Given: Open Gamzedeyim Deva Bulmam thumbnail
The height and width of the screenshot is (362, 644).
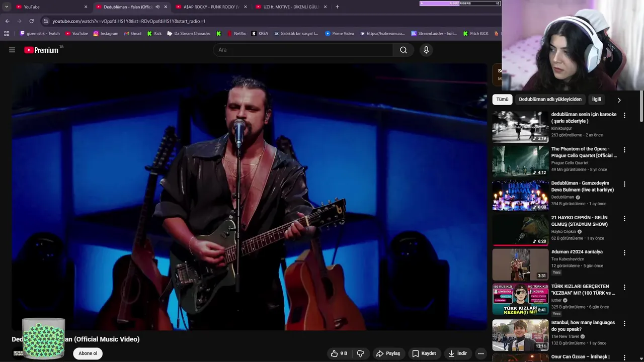Looking at the screenshot, I should (x=520, y=196).
